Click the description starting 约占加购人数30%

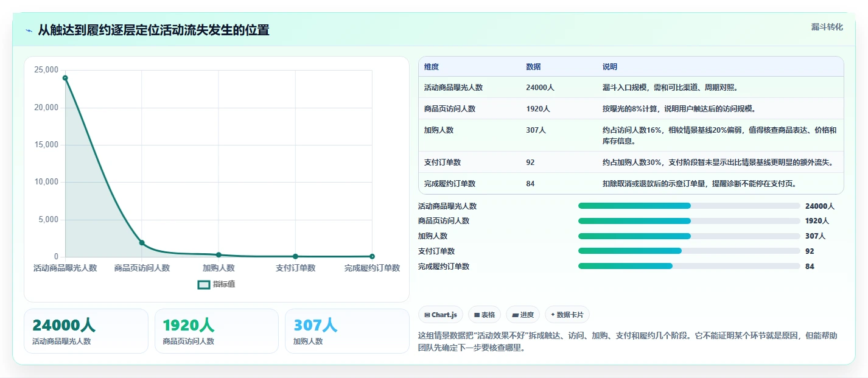(718, 163)
